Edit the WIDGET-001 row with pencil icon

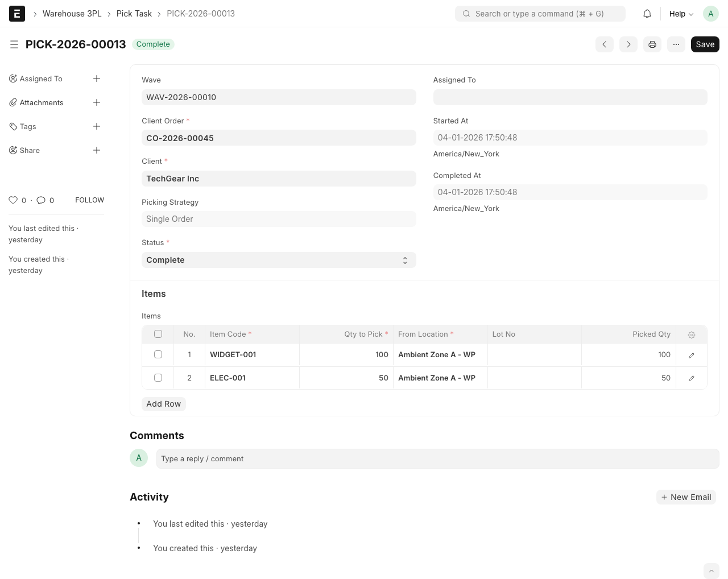pyautogui.click(x=691, y=355)
